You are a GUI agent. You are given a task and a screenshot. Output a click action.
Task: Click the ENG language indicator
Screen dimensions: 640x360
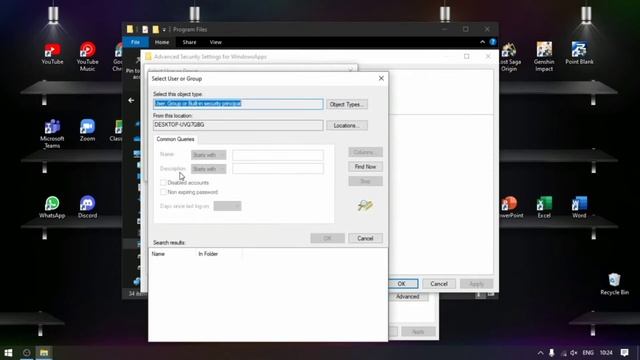click(x=588, y=353)
